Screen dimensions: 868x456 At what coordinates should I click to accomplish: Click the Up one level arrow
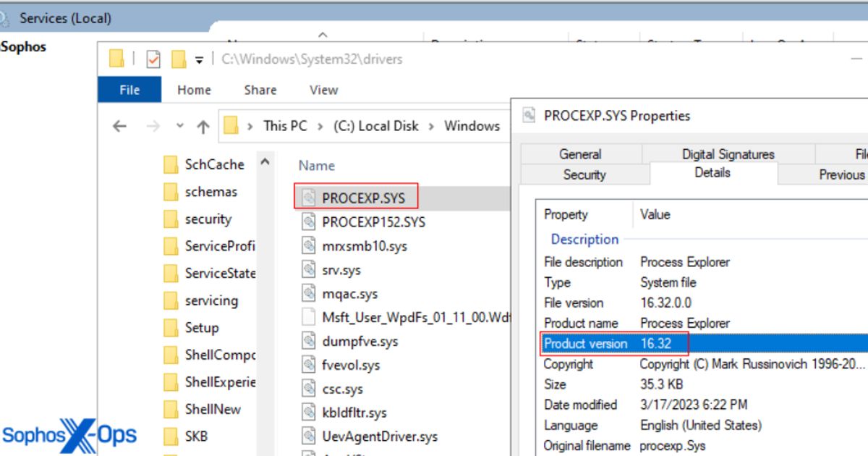(x=203, y=127)
